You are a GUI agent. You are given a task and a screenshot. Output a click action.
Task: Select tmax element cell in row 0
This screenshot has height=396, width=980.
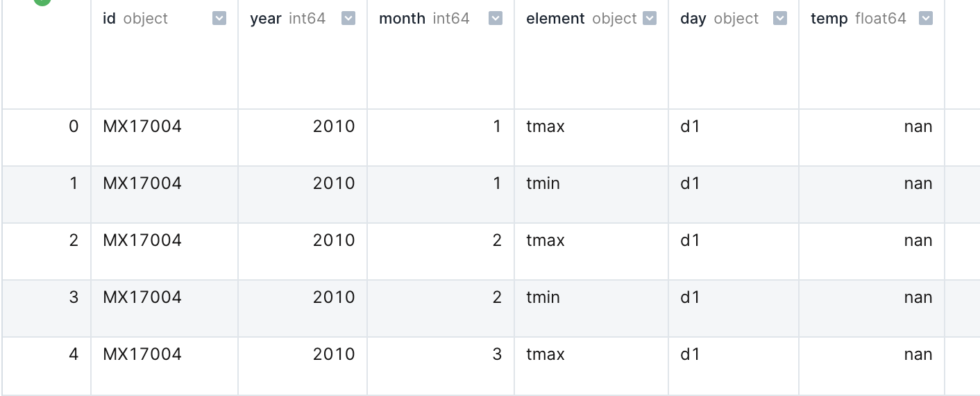tap(546, 126)
